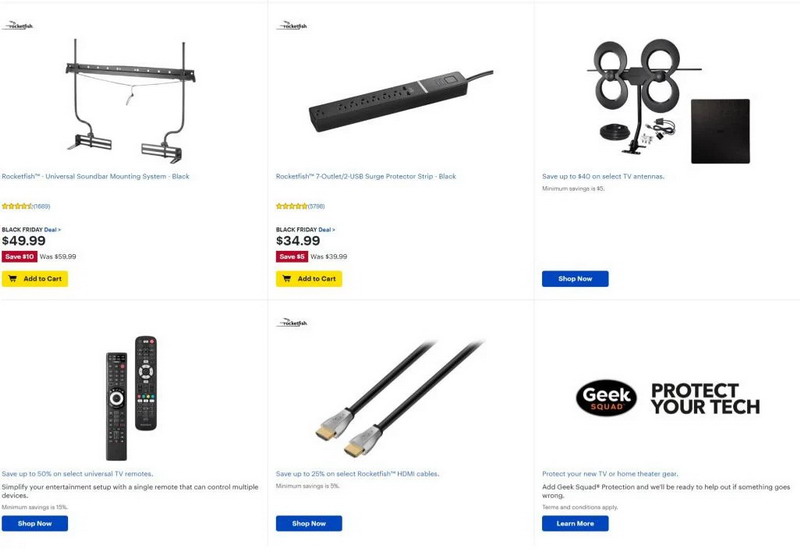Click Shop Now for Rocketfish HDMI cables
Viewport: 800px width, 552px height.
coord(309,523)
